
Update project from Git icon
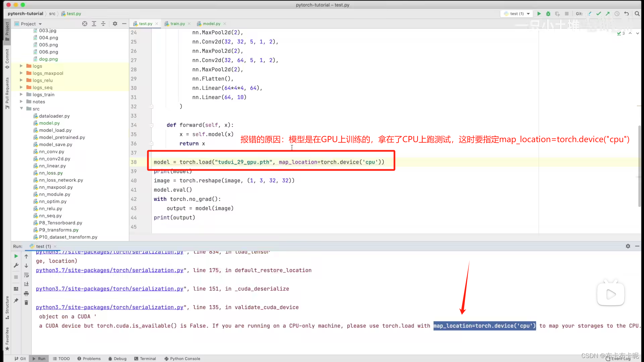590,14
